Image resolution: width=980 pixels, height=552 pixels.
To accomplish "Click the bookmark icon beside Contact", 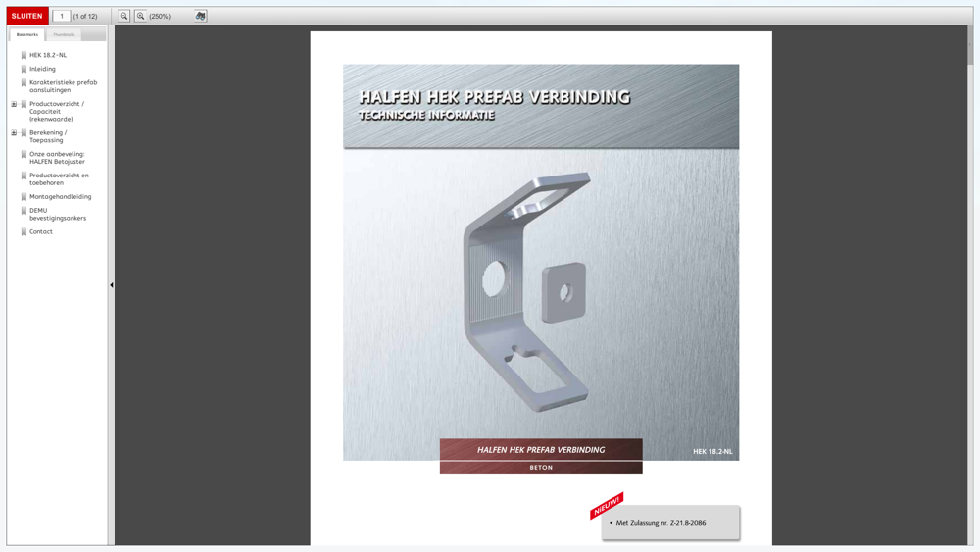I will click(24, 231).
